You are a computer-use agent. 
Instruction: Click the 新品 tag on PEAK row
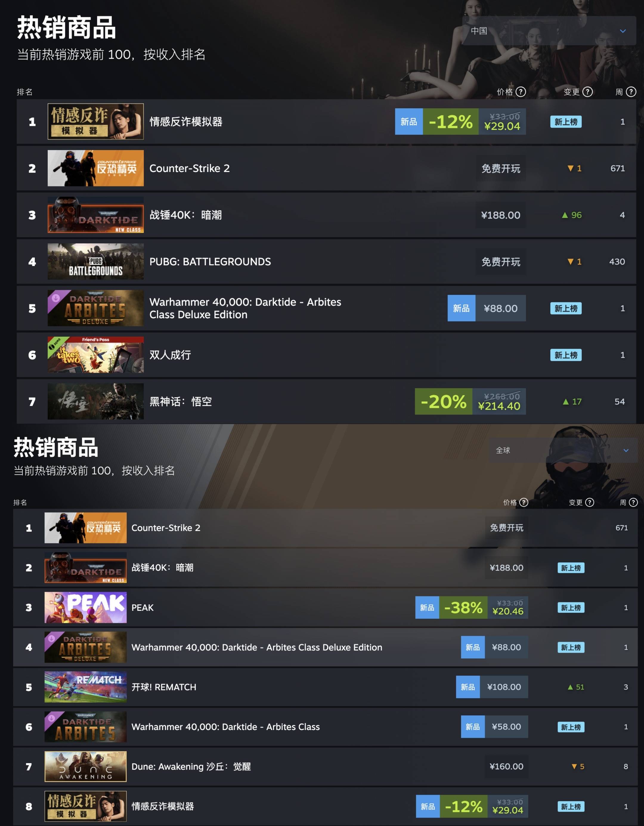(427, 607)
